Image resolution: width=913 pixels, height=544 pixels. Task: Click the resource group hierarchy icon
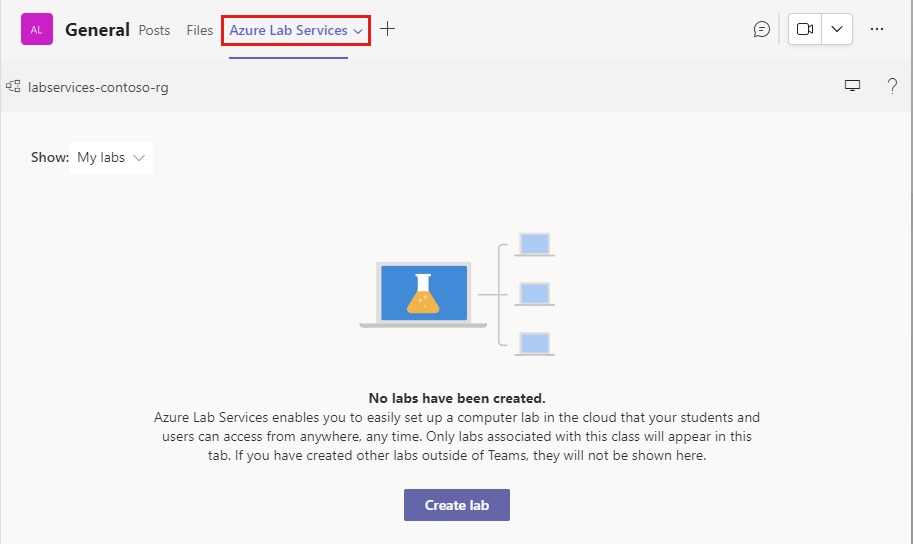(13, 86)
